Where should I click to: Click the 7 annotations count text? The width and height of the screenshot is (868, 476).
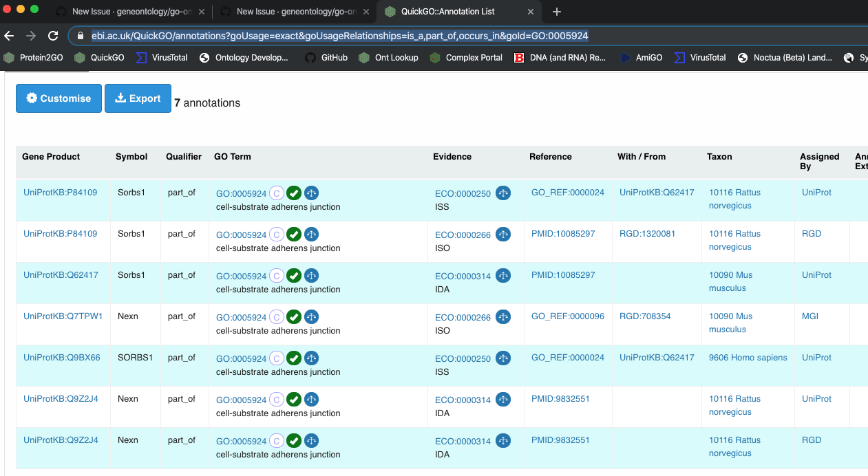[x=207, y=103]
